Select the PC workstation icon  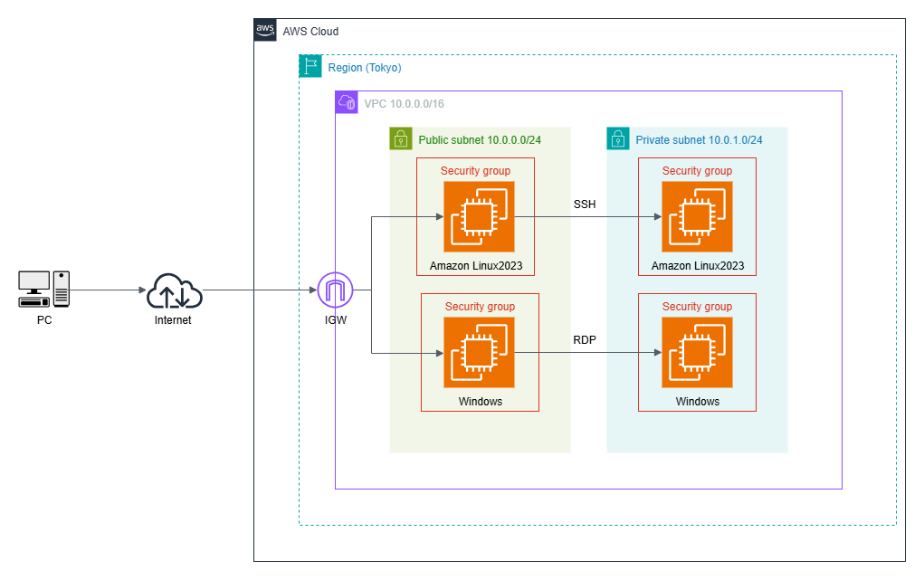pyautogui.click(x=43, y=288)
